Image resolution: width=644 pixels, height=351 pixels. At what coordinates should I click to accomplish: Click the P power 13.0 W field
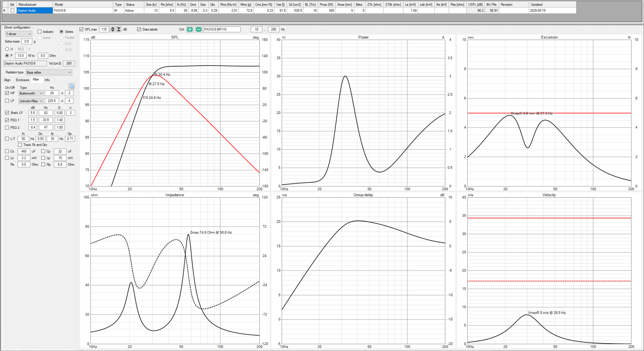[21, 55]
